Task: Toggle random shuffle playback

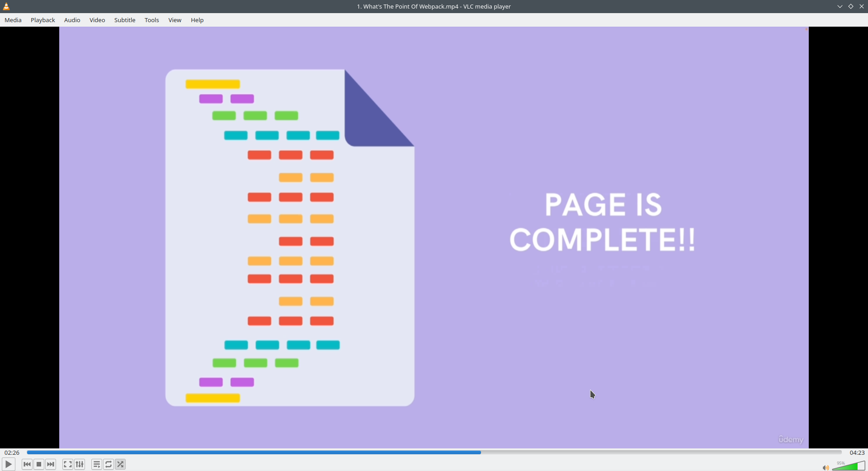Action: (x=121, y=464)
